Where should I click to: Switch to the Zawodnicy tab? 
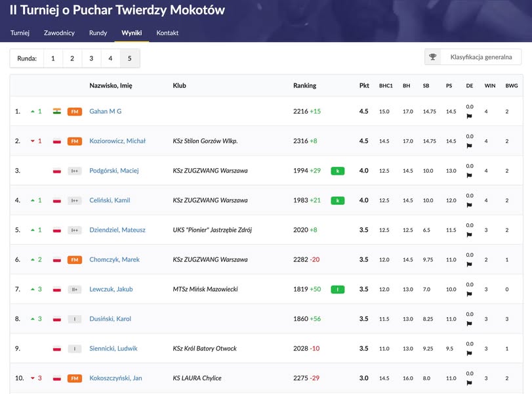[59, 33]
